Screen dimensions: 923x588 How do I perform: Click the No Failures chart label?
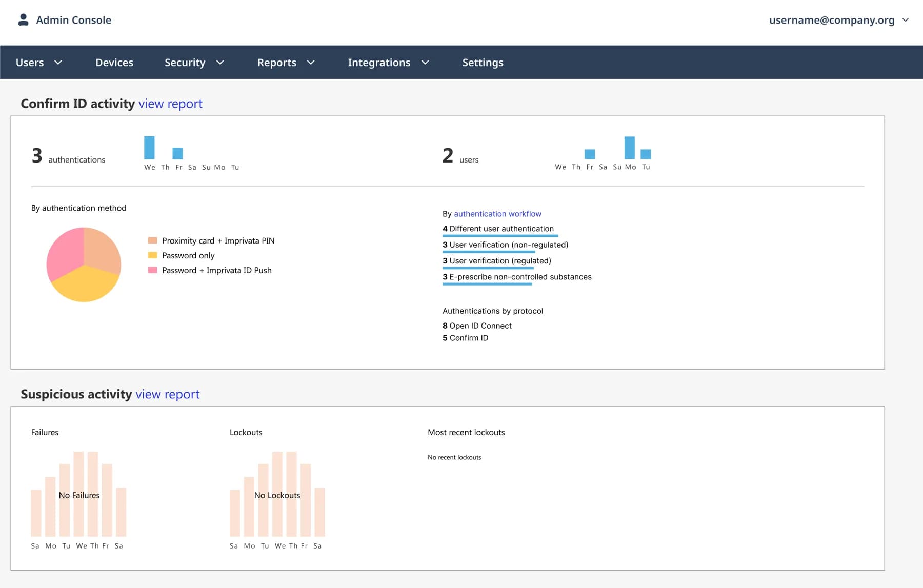[79, 495]
